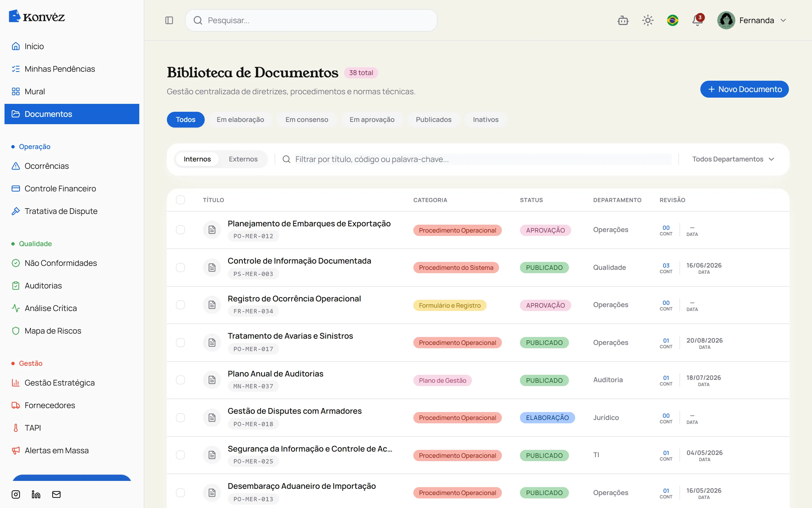Click the Brazil flag language icon
The height and width of the screenshot is (508, 812).
click(x=673, y=21)
